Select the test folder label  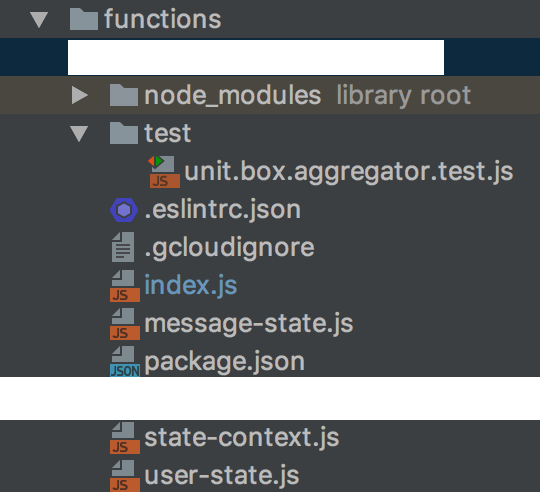click(167, 133)
